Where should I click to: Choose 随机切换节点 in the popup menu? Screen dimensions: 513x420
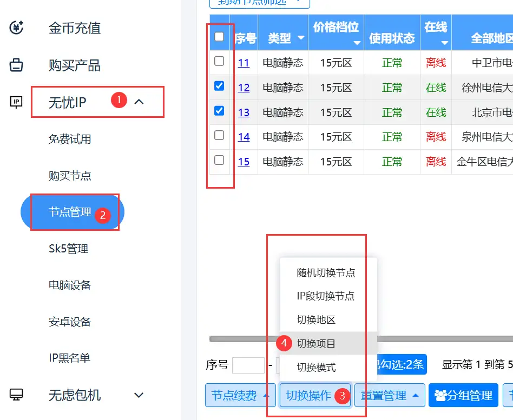point(326,273)
